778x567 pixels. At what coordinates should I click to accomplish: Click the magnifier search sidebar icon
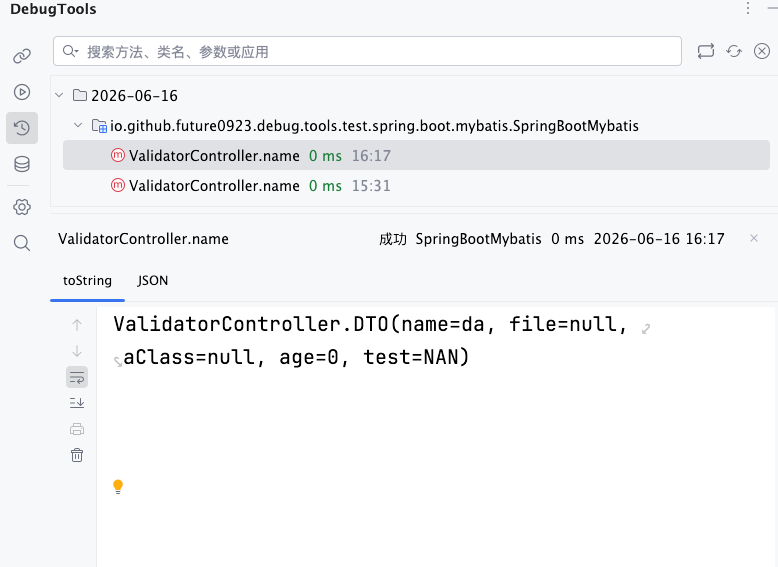[x=22, y=243]
